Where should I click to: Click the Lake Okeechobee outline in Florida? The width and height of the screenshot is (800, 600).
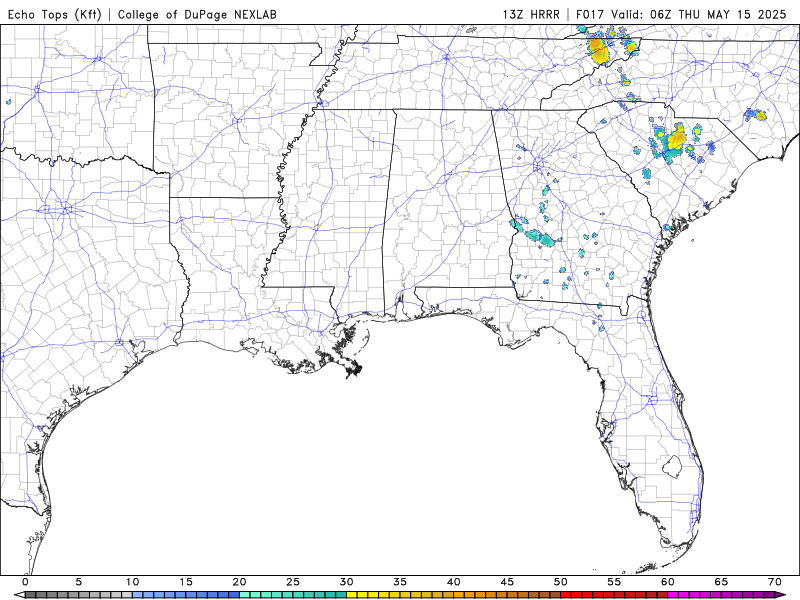672,466
